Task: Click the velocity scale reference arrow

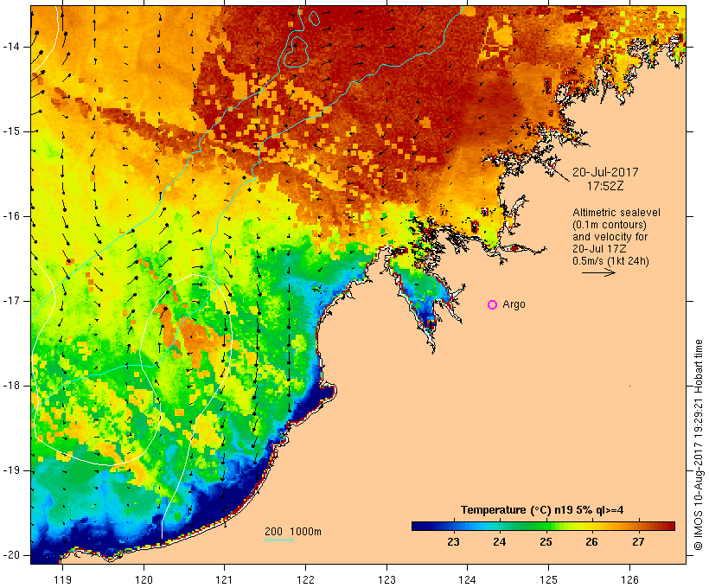Action: [598, 272]
